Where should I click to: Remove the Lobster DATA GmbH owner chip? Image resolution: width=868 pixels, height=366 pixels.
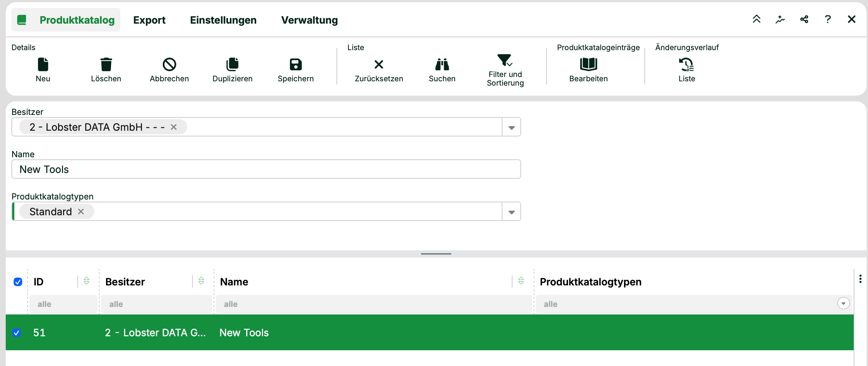[x=174, y=127]
